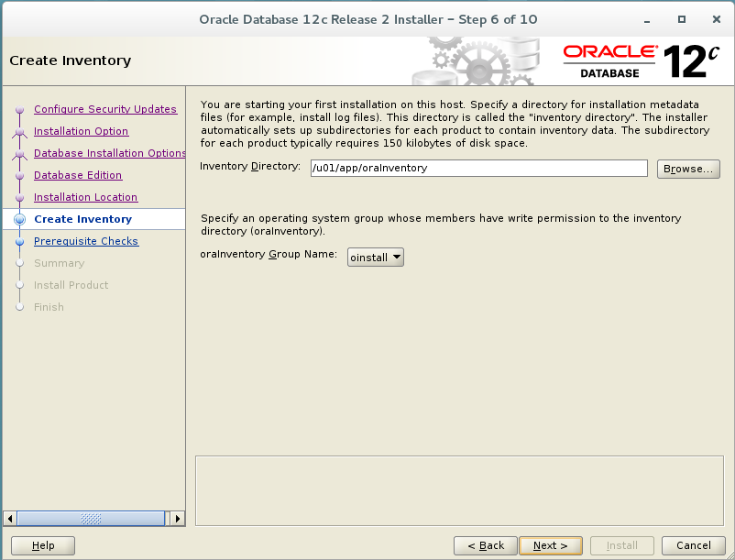
Task: Open Database Installation Options step link
Action: [110, 153]
